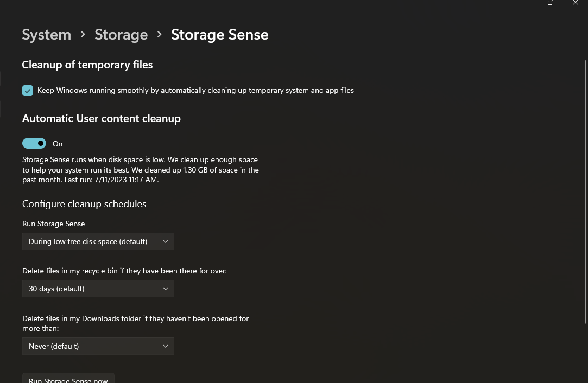
Task: Click the arrow on 'During low free disk space'
Action: pyautogui.click(x=166, y=241)
